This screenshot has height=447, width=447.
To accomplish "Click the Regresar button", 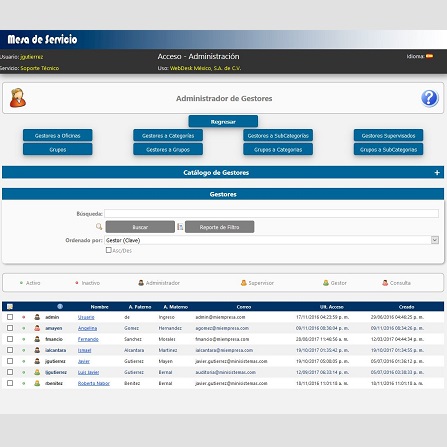I will tap(223, 121).
